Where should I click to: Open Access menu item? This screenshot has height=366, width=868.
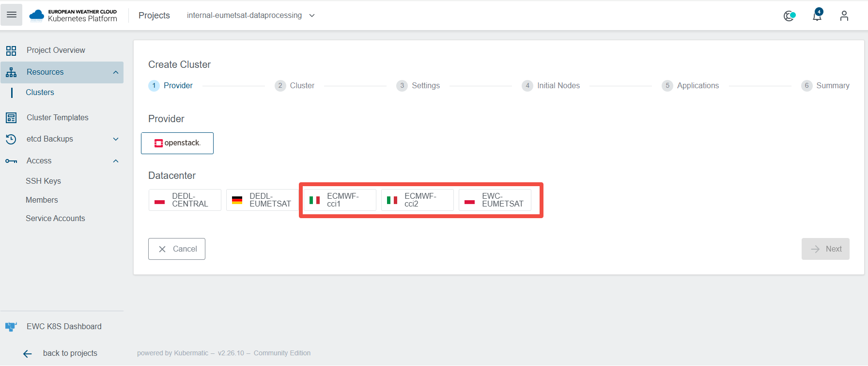tap(62, 161)
